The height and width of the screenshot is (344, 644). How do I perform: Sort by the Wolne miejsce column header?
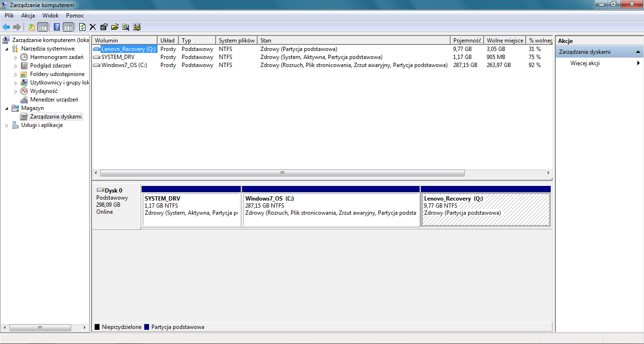tap(505, 41)
